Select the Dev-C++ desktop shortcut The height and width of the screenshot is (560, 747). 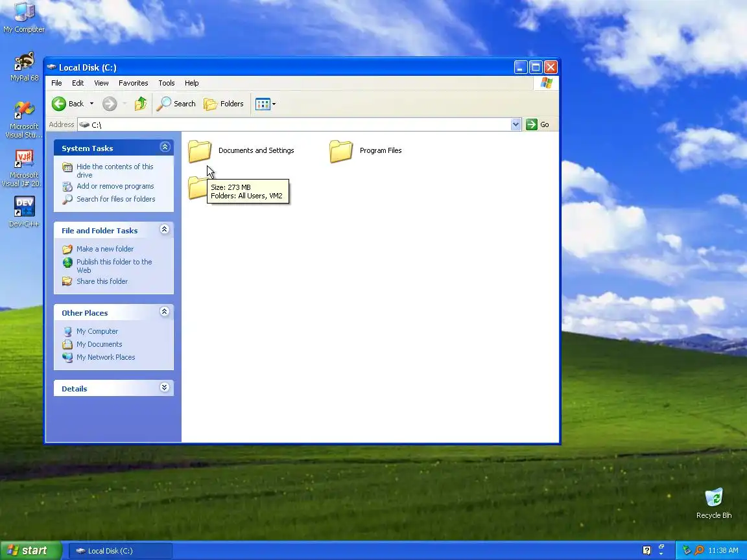(x=24, y=211)
